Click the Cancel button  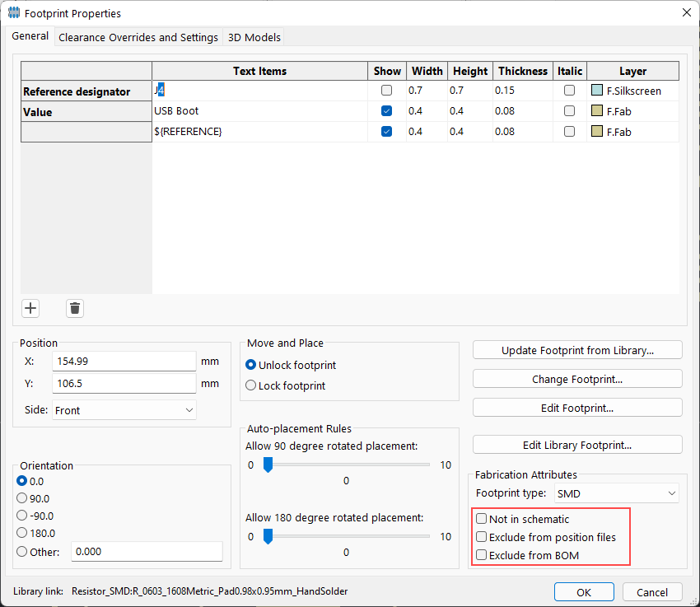click(652, 592)
